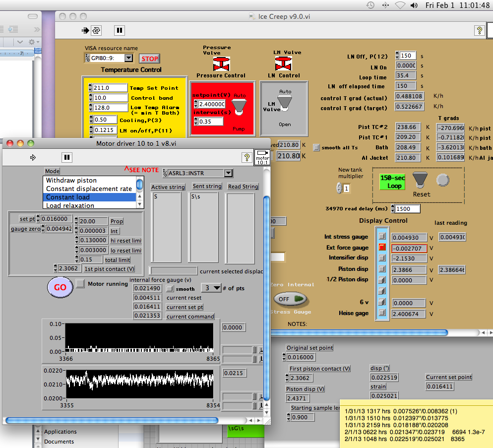Click the Ice Creep context help question mark
The height and width of the screenshot is (448, 493).
(479, 30)
